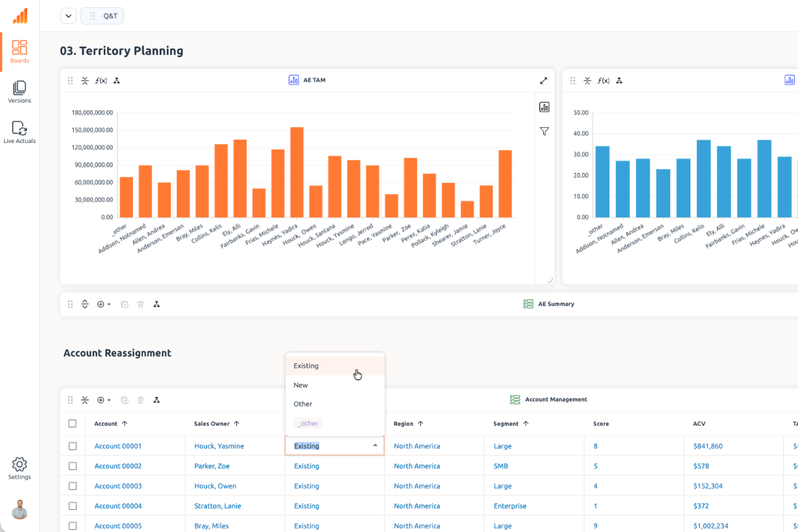The image size is (798, 532).
Task: Open Account 00001 link
Action: click(118, 446)
